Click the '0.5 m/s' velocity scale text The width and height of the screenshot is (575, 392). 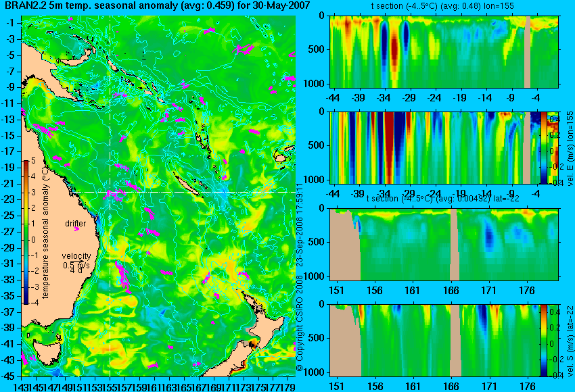pos(76,265)
